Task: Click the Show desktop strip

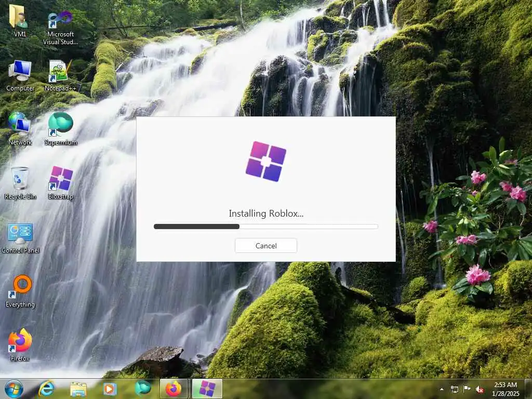Action: (x=528, y=389)
